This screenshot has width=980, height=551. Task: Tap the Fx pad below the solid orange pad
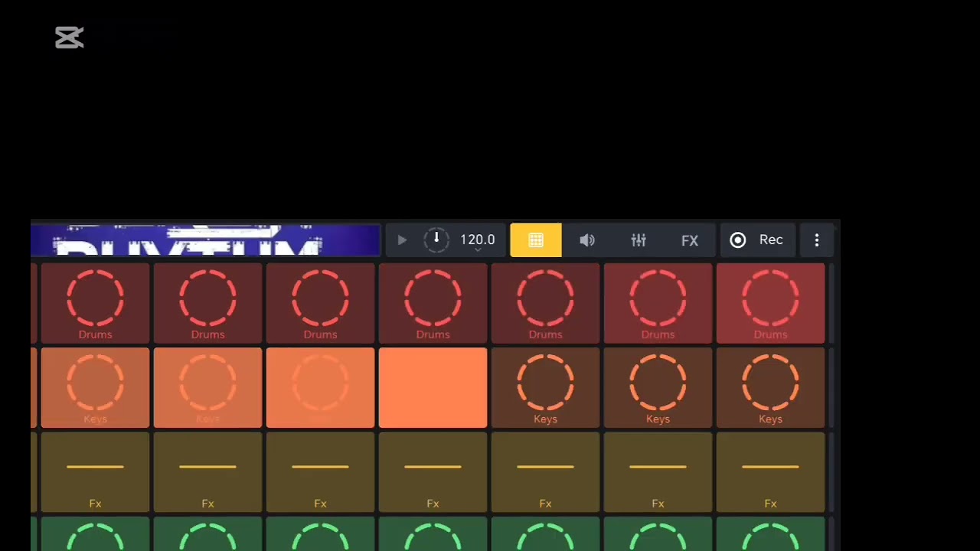pyautogui.click(x=433, y=472)
